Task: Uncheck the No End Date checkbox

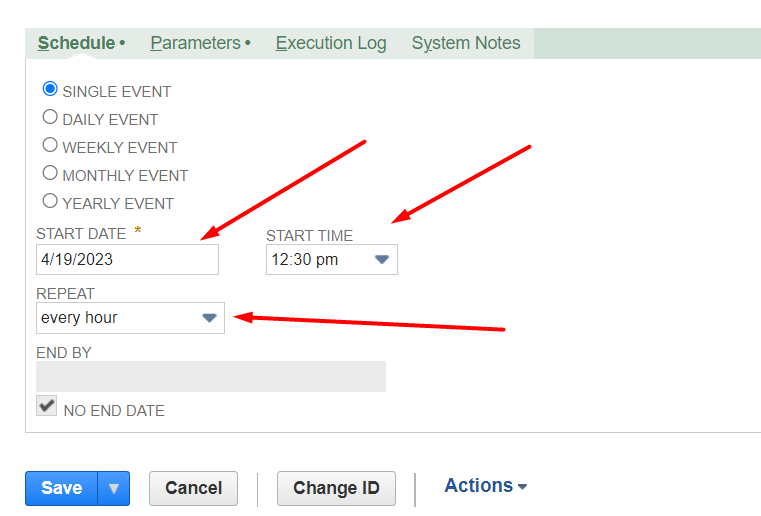Action: pos(47,406)
